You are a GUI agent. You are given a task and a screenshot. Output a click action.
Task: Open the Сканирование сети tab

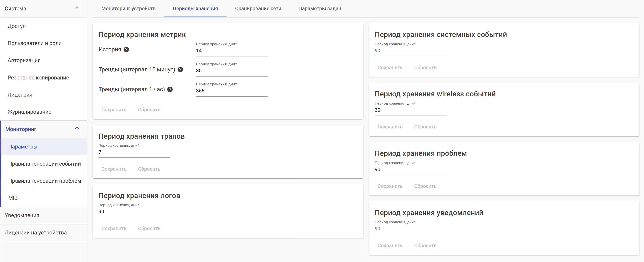(258, 8)
